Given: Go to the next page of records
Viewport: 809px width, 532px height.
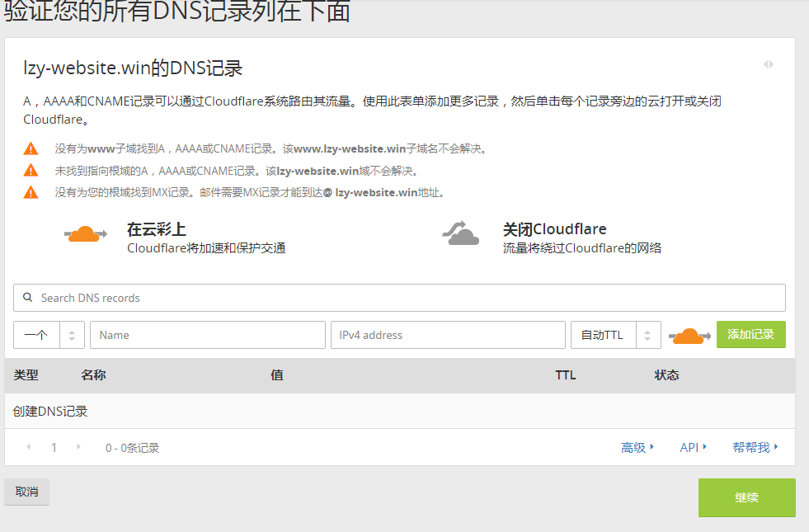Looking at the screenshot, I should pos(78,447).
